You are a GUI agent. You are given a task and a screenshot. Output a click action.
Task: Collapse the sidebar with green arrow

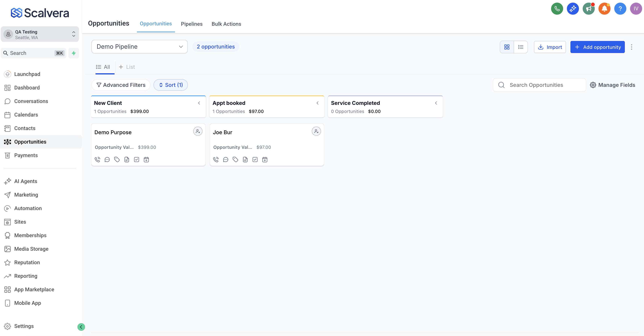(x=81, y=327)
